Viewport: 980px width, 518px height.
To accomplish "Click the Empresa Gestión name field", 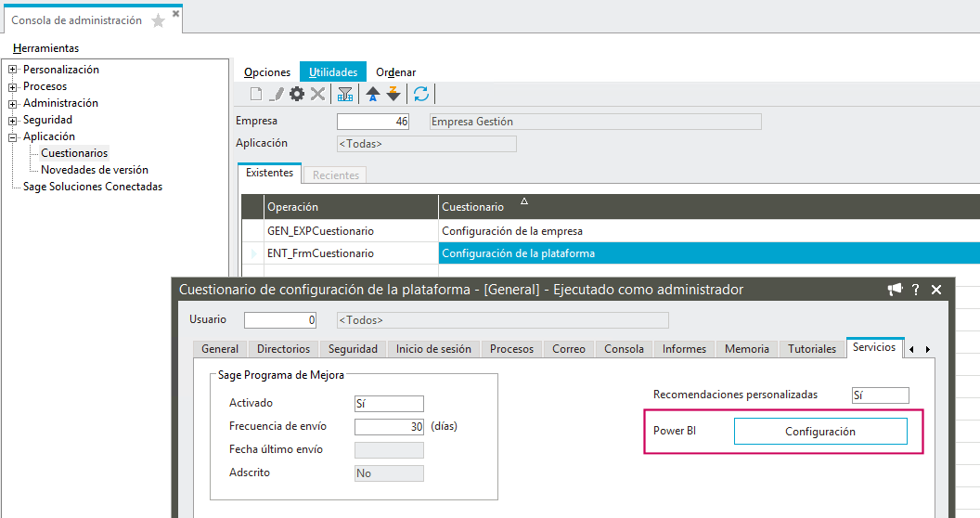I will 596,122.
